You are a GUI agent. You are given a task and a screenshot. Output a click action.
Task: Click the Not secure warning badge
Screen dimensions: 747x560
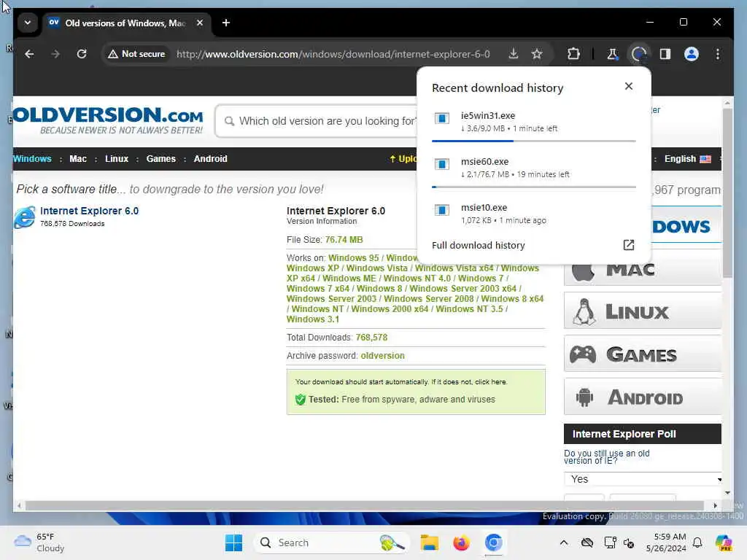tap(136, 54)
